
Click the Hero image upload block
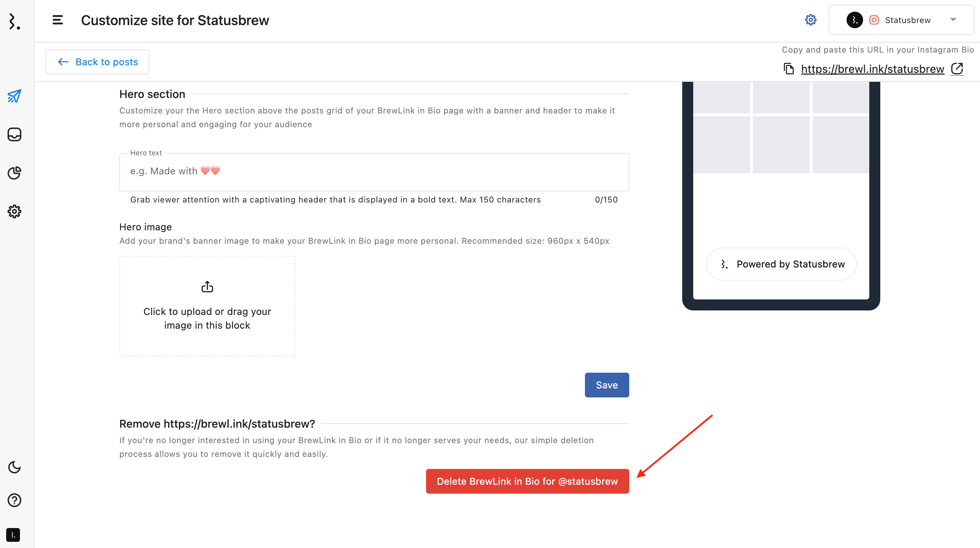[x=207, y=306]
